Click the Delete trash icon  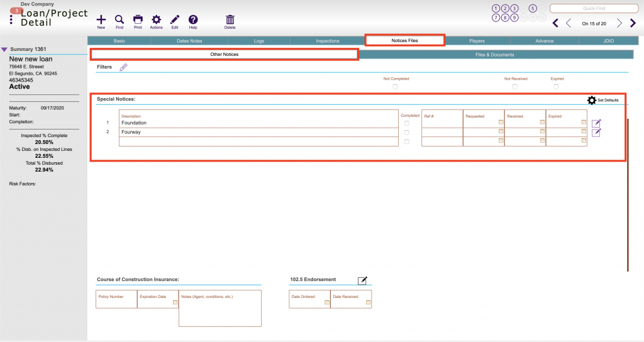point(230,20)
